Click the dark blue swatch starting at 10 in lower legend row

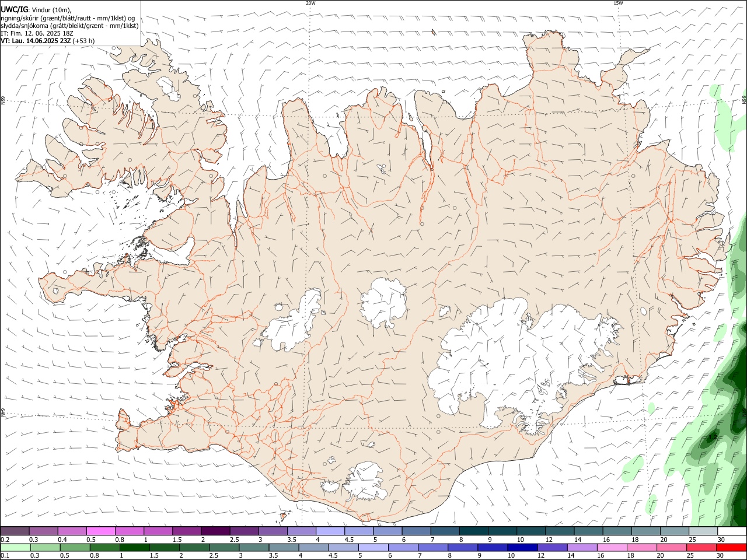[522, 547]
